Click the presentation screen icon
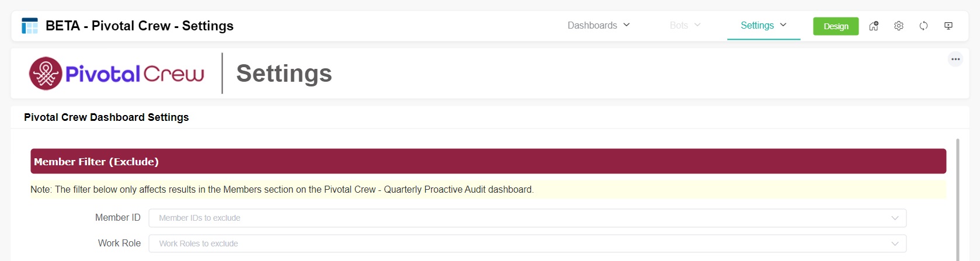 (948, 26)
